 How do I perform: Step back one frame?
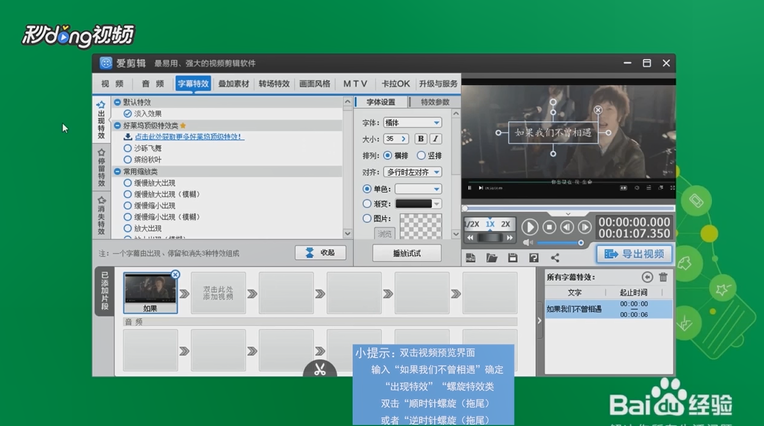567,227
